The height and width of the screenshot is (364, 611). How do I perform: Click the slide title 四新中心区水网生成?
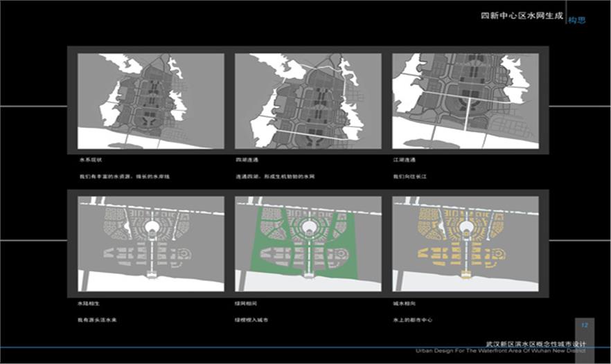pos(523,15)
